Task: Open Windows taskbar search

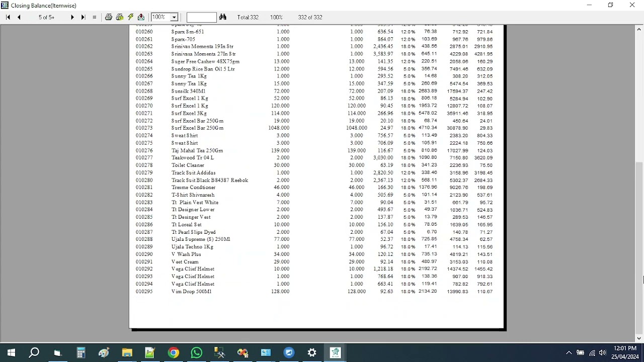Action: pyautogui.click(x=34, y=353)
